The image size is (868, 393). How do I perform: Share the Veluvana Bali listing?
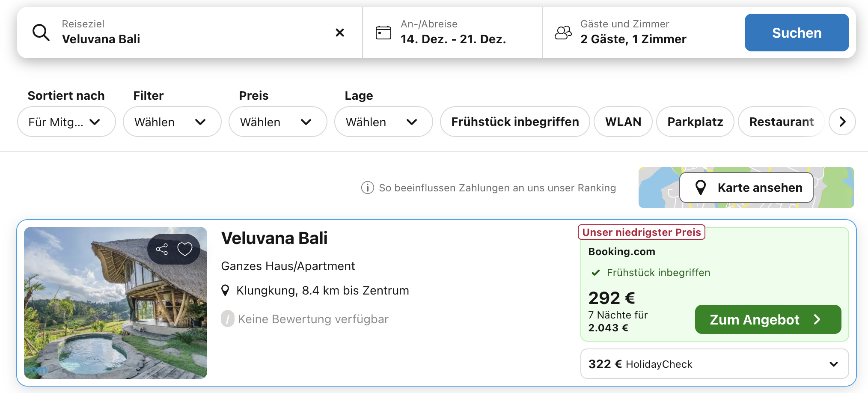coord(163,248)
